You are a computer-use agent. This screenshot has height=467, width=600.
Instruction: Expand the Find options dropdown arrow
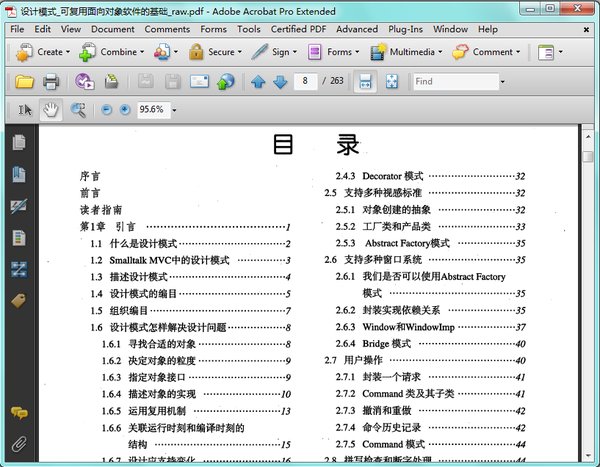click(x=502, y=81)
